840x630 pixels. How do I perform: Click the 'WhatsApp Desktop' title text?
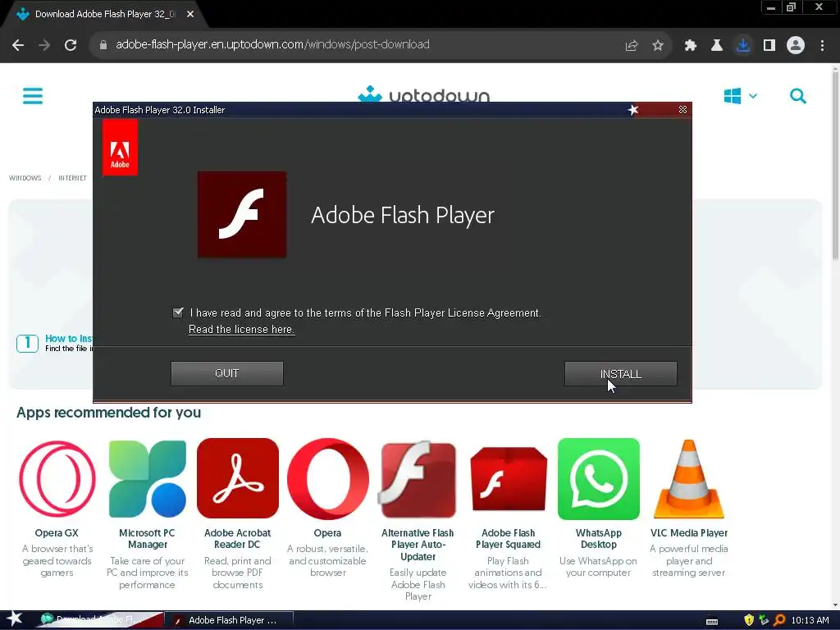click(x=598, y=538)
